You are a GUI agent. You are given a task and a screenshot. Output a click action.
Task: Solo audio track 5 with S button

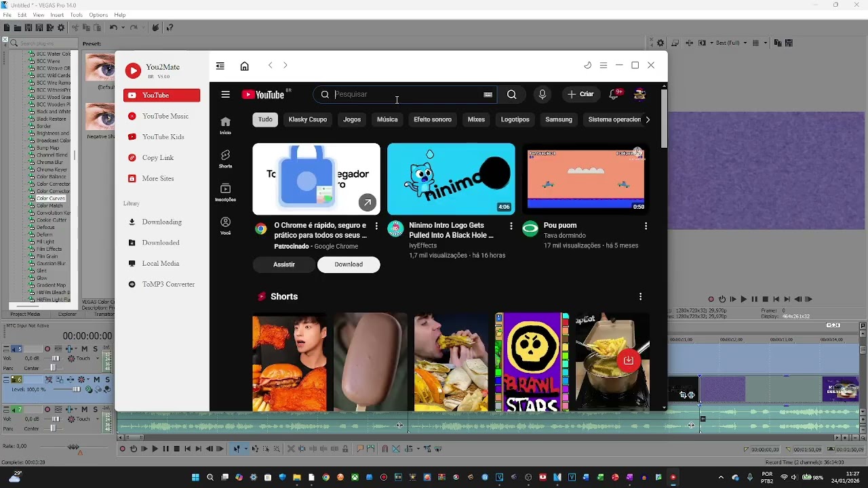tap(96, 349)
